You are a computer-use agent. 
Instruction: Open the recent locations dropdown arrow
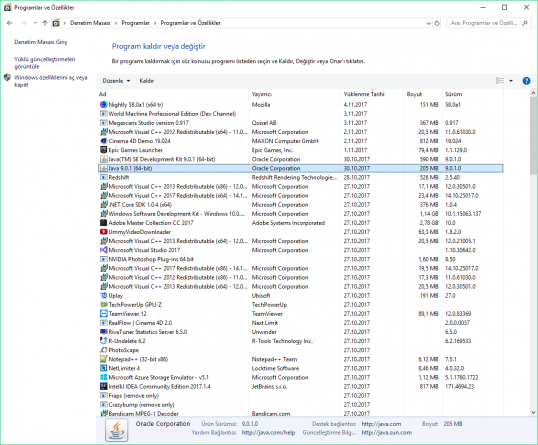(35, 23)
